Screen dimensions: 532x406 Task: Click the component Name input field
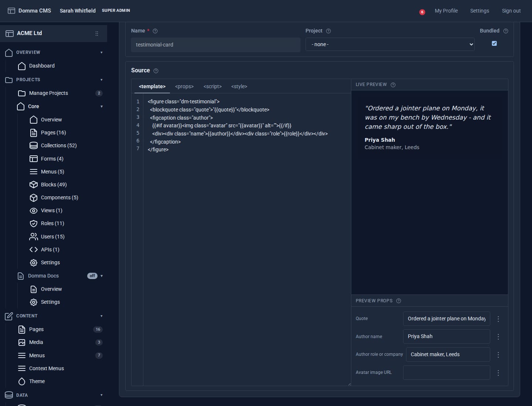pos(216,45)
